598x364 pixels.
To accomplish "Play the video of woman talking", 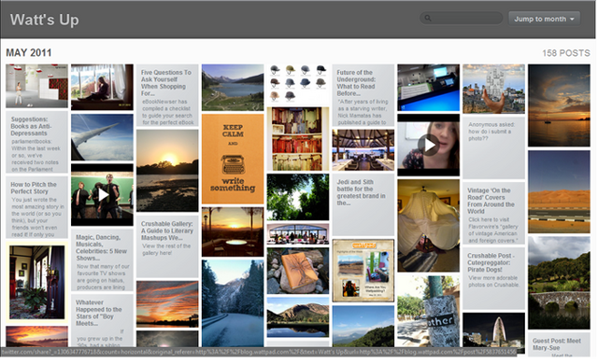I will coord(428,145).
